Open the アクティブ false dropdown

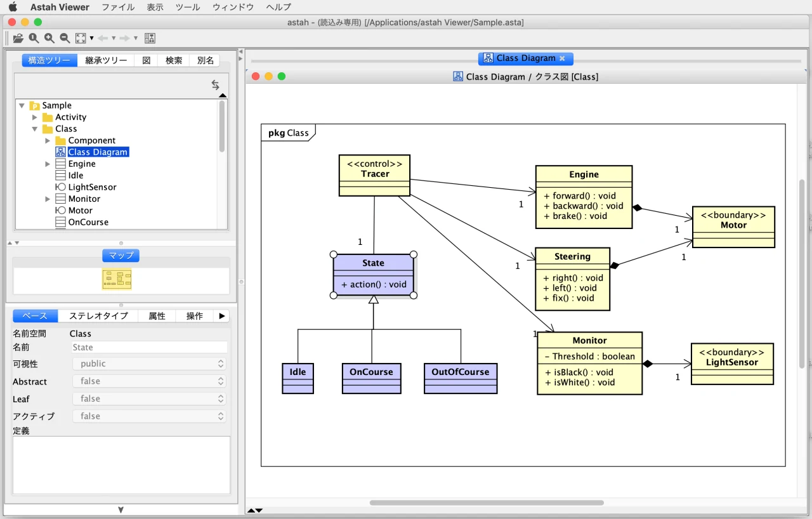tap(150, 416)
